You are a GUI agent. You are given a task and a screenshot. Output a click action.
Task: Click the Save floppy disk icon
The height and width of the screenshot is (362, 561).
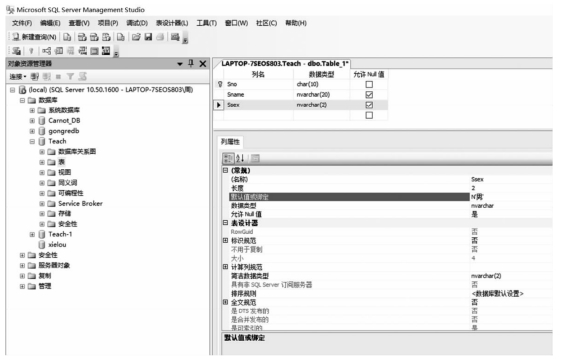coord(148,37)
